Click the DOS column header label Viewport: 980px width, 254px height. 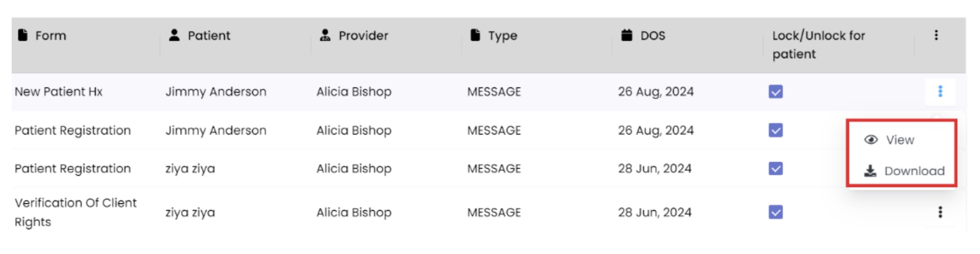point(653,36)
